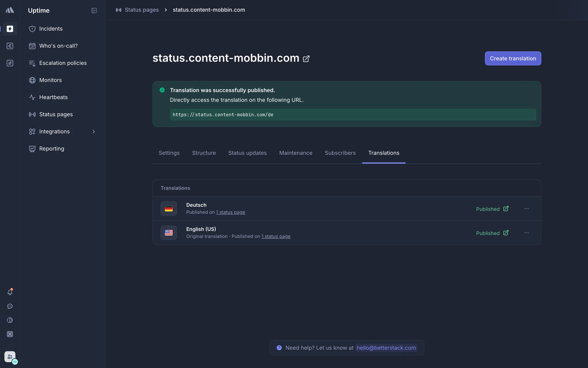Open the Deutsch translation options menu
Screen dimensions: 588x368
click(526, 209)
